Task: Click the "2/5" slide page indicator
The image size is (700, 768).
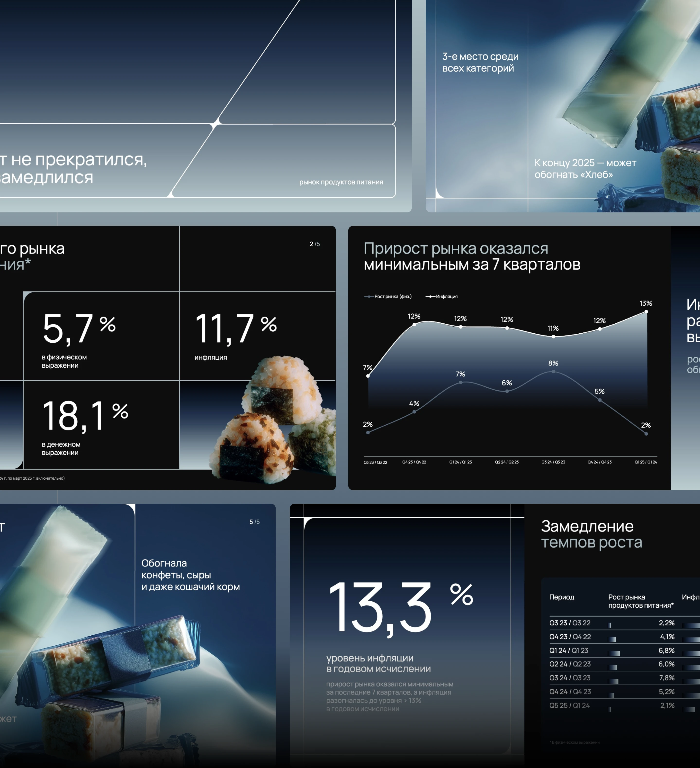Action: tap(314, 244)
